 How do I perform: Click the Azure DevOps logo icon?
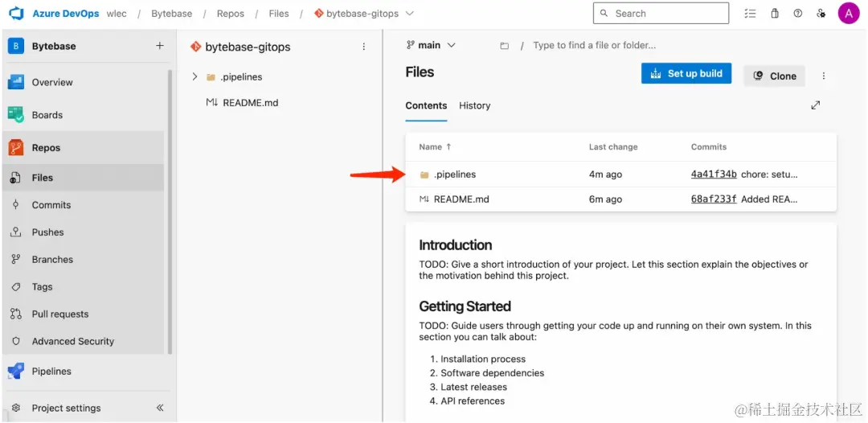(16, 14)
